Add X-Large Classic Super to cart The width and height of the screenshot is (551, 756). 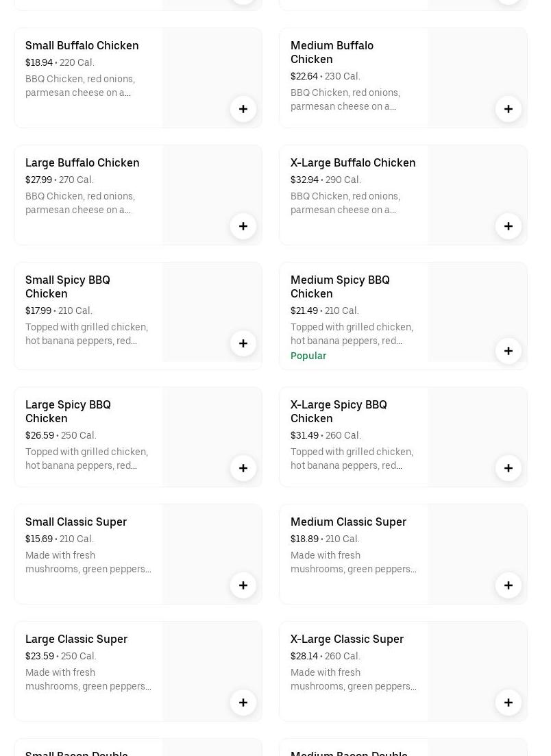[x=509, y=703]
